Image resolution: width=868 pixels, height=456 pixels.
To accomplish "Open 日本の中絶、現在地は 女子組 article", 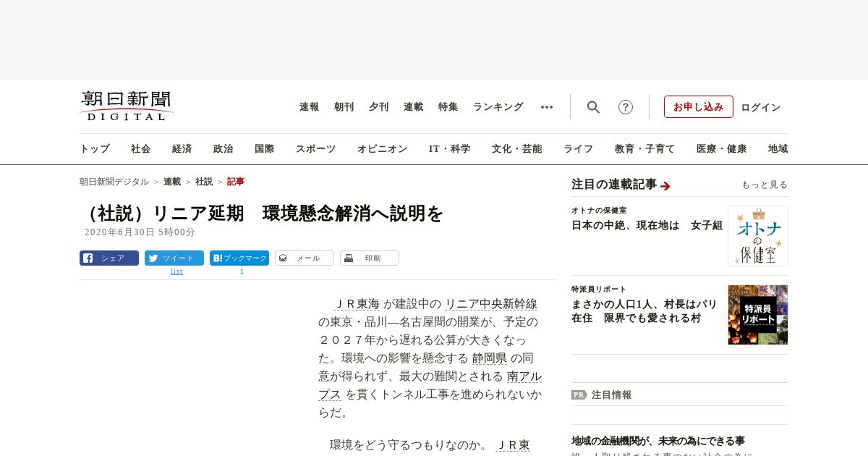I will point(647,225).
